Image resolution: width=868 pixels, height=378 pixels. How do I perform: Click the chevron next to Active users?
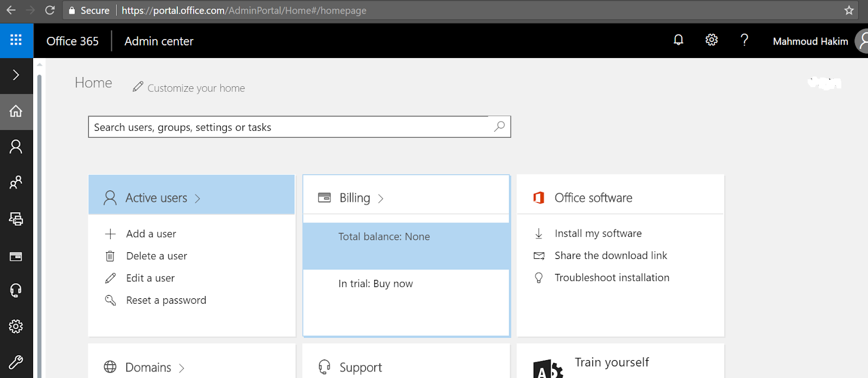pyautogui.click(x=197, y=198)
